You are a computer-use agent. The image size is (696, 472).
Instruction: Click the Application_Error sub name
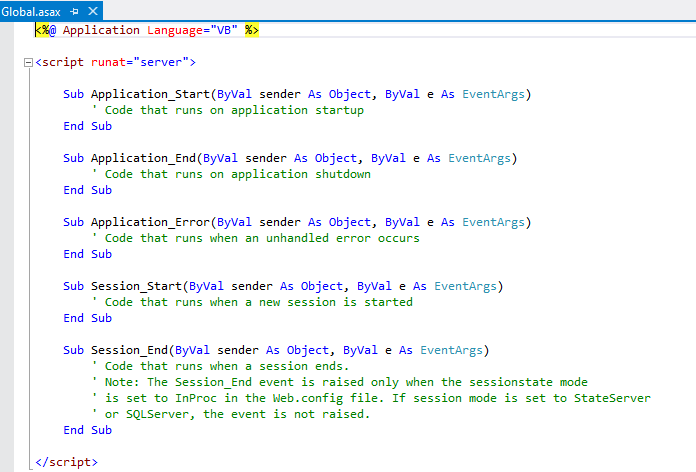click(x=150, y=222)
